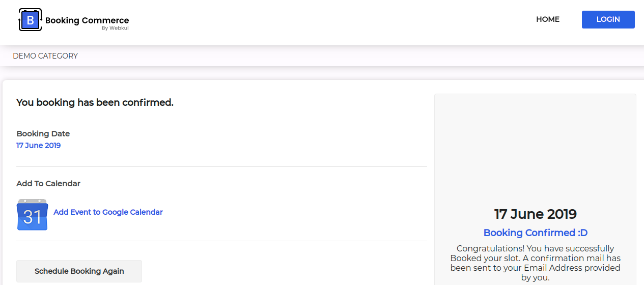Viewport: 644px width, 285px height.
Task: Click the By Webkul tagline
Action: [x=115, y=28]
